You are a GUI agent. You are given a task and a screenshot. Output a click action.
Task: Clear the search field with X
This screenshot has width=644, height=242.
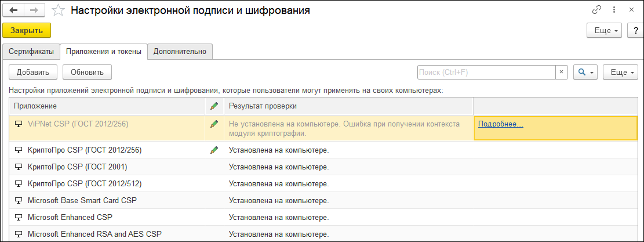(561, 73)
